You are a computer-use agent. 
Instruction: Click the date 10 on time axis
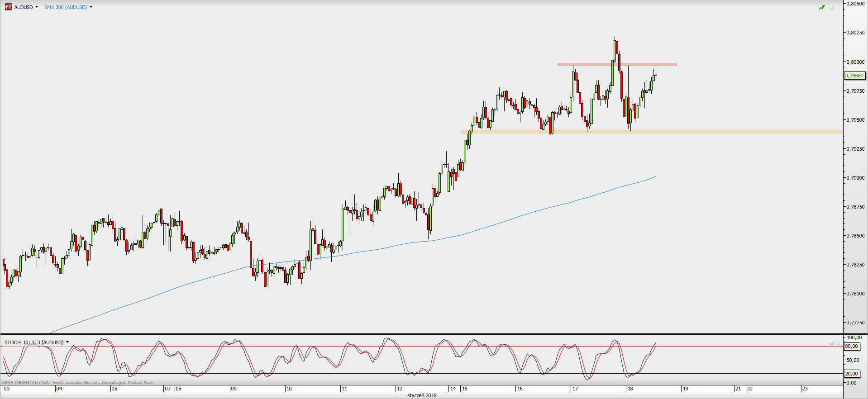(289, 389)
